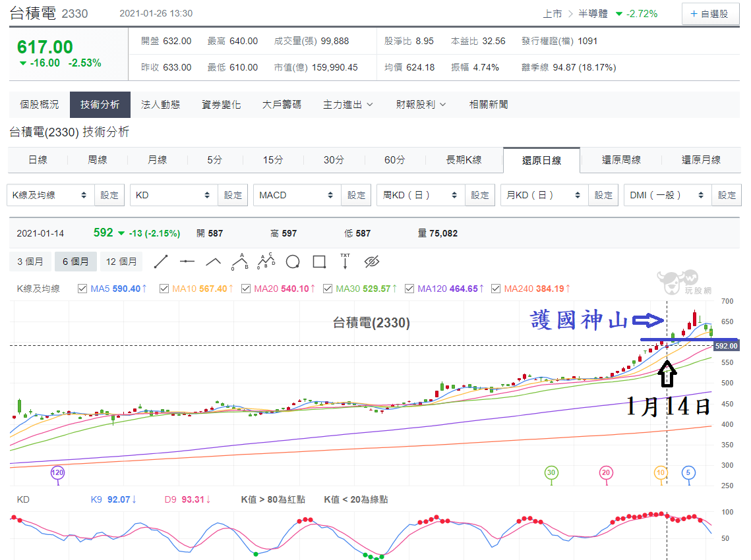Image resolution: width=751 pixels, height=560 pixels.
Task: Switch to 還原日線 chart tab
Action: [x=542, y=160]
